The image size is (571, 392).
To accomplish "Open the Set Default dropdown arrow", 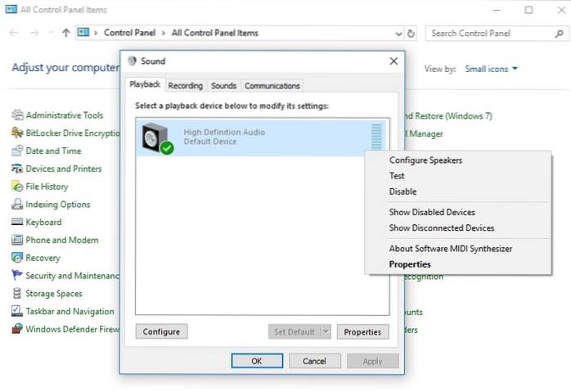I will point(326,331).
